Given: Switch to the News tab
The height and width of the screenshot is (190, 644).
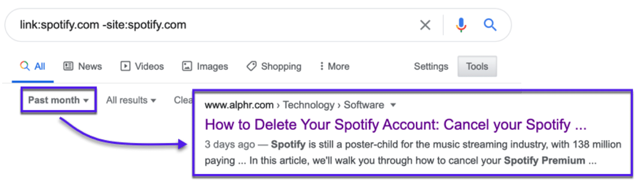Looking at the screenshot, I should (90, 66).
